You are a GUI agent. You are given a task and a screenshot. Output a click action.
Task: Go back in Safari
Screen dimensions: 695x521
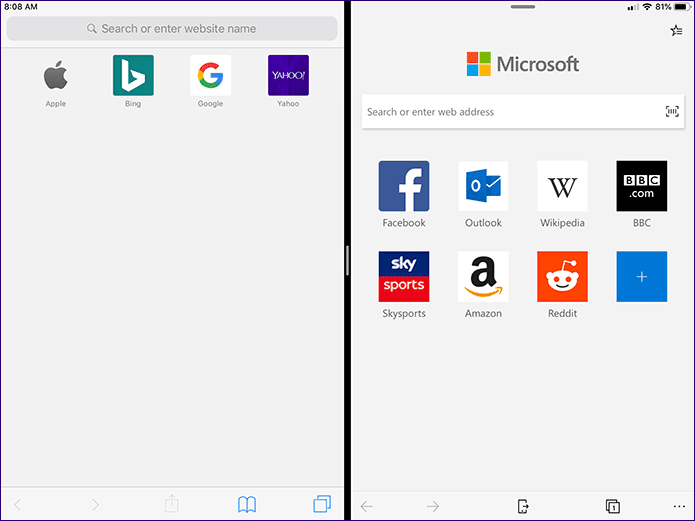[x=18, y=504]
